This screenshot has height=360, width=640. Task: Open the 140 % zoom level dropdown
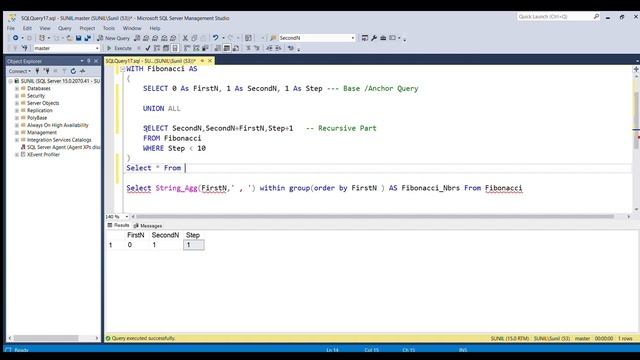tap(127, 217)
